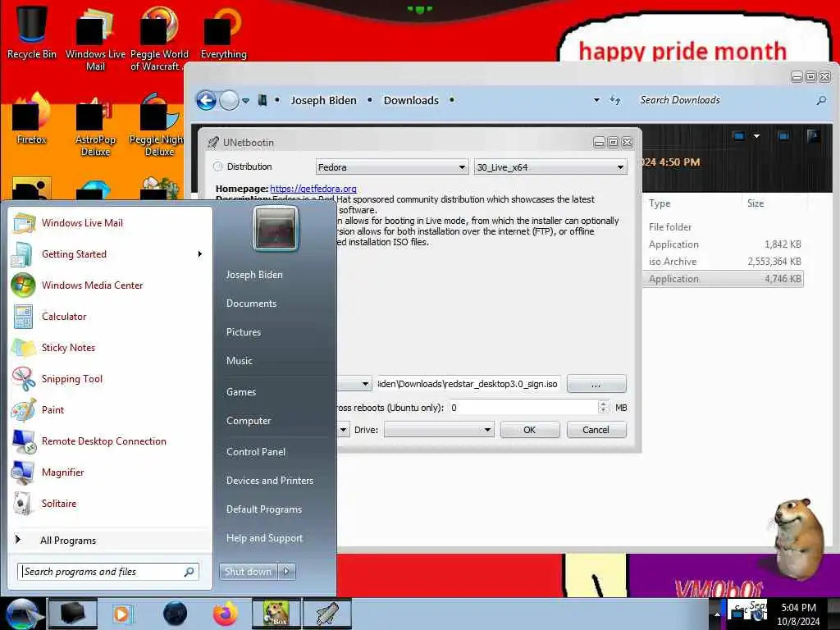Open the media player taskbar icon
Screen dimensions: 840x630
coord(121,614)
